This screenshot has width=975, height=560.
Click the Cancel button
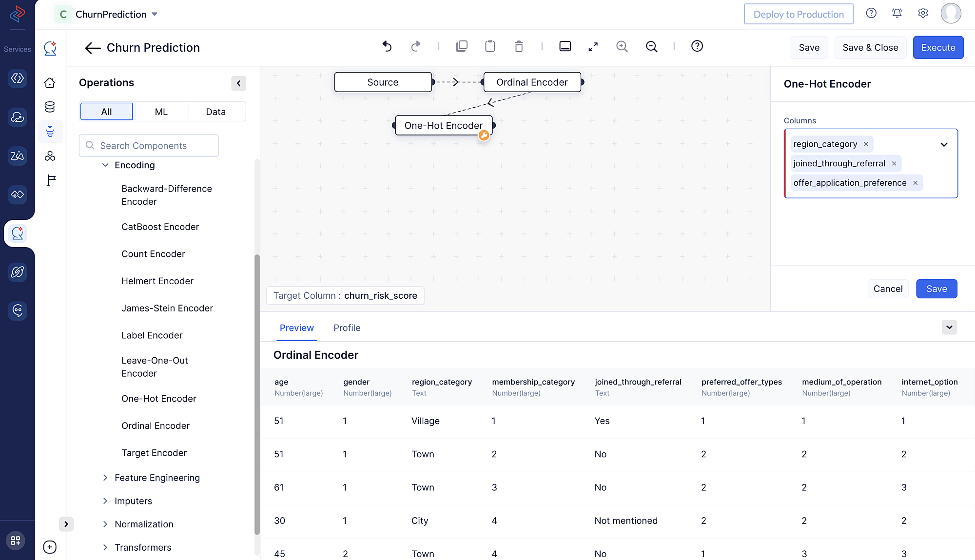[888, 289]
